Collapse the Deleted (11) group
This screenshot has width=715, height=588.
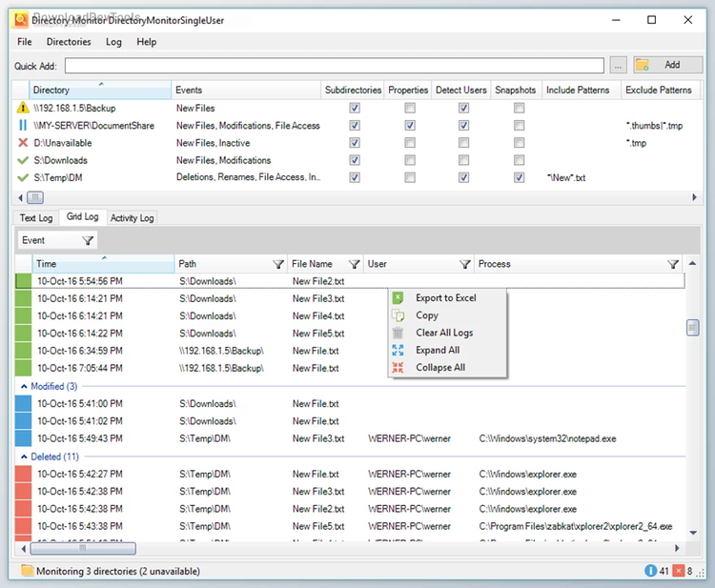[x=24, y=456]
